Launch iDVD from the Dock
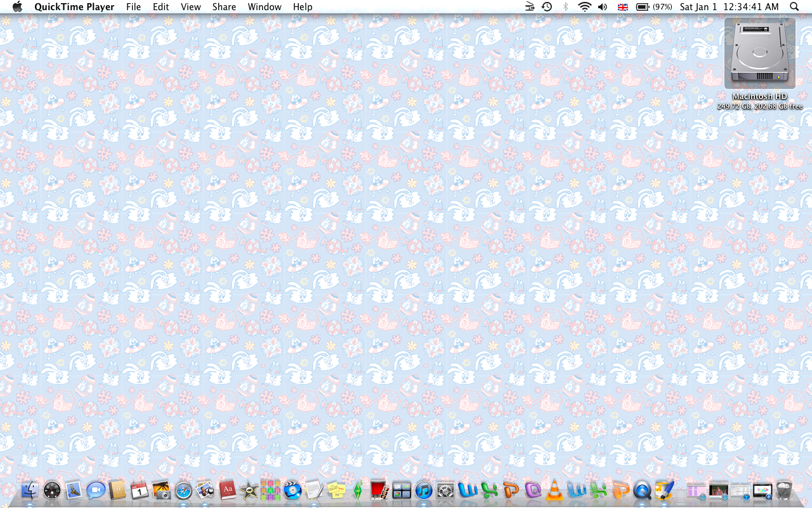The width and height of the screenshot is (812, 508). [x=292, y=490]
